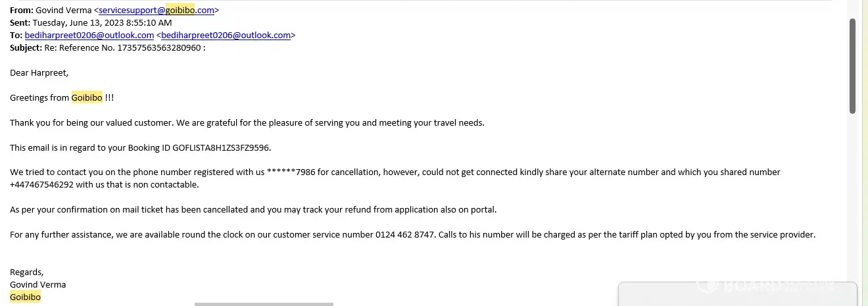The width and height of the screenshot is (868, 306).
Task: Click the 'Regards,' closing line
Action: 27,272
